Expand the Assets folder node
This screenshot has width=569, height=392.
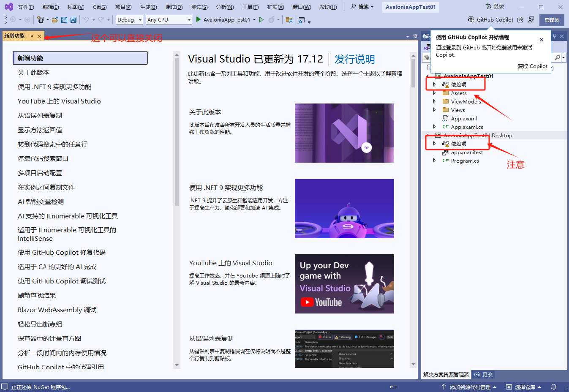(x=434, y=93)
